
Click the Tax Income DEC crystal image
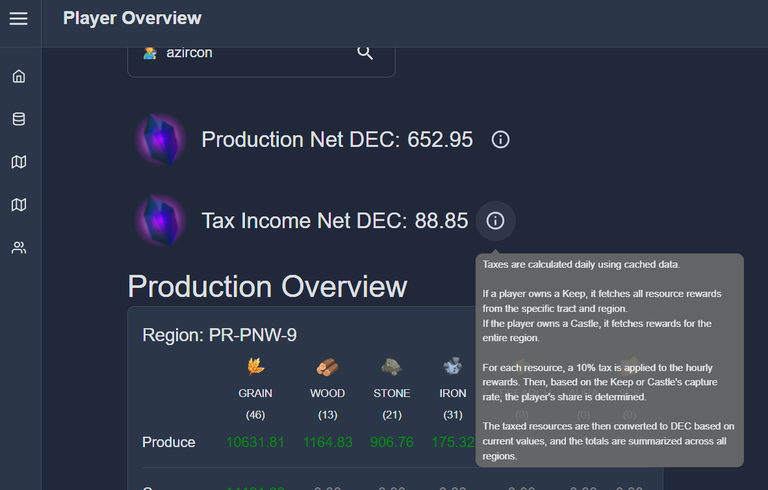pyautogui.click(x=161, y=220)
